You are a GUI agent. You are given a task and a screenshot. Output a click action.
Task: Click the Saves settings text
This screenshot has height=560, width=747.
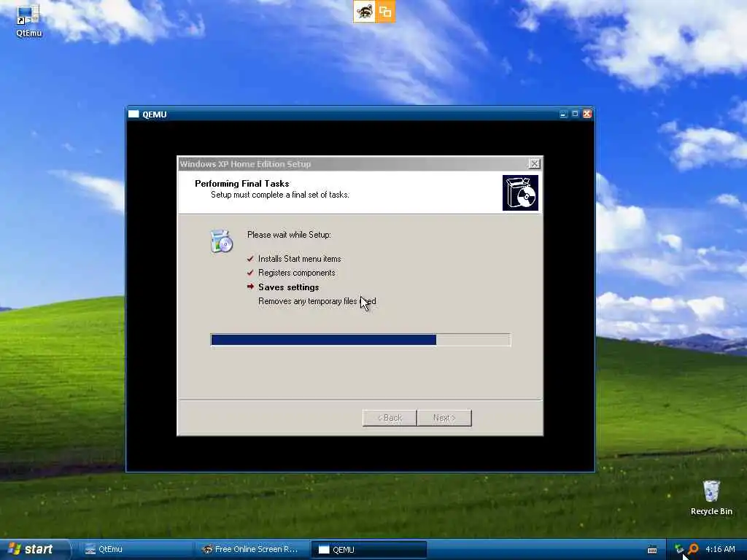[x=289, y=287]
